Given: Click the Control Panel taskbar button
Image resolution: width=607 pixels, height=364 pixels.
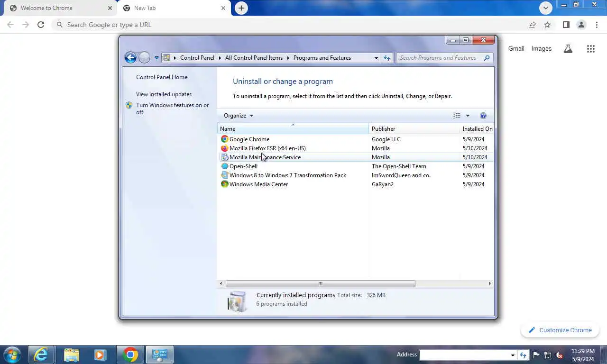Looking at the screenshot, I should (x=160, y=355).
